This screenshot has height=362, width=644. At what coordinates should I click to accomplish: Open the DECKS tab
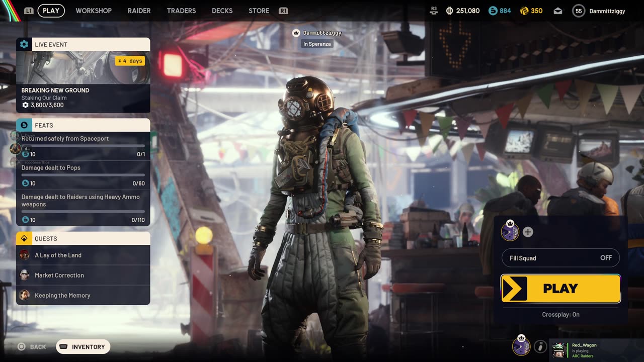(x=222, y=11)
